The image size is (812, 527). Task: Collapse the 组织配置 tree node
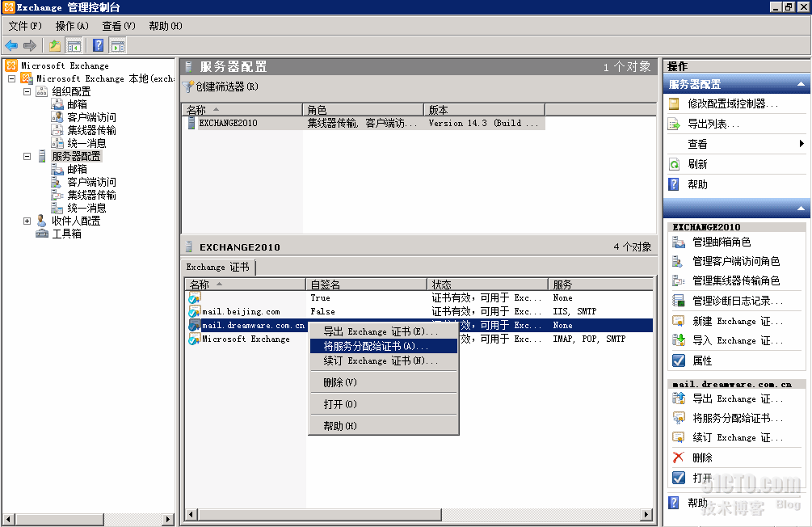pyautogui.click(x=27, y=91)
